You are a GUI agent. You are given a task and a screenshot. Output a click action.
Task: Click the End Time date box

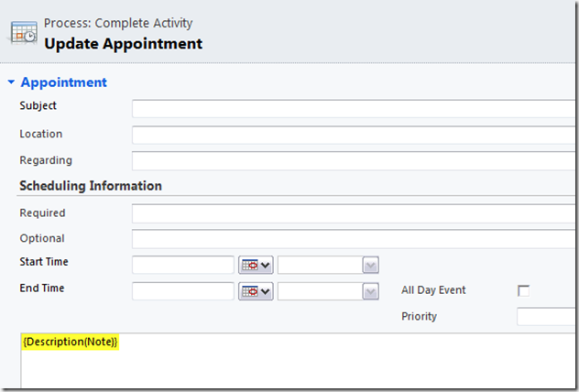[183, 291]
